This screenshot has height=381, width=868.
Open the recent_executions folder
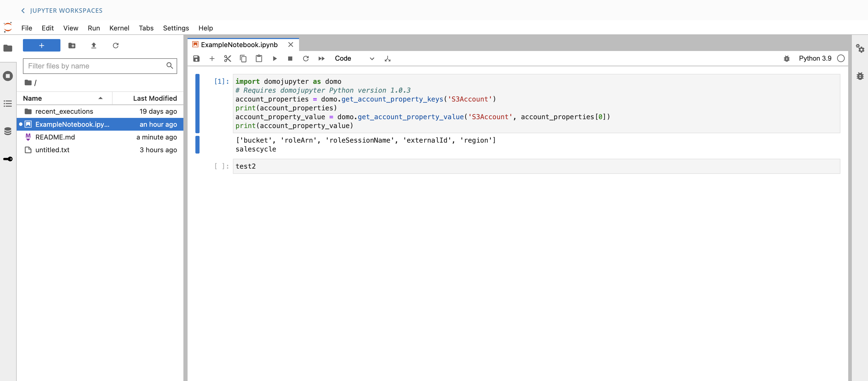[64, 111]
